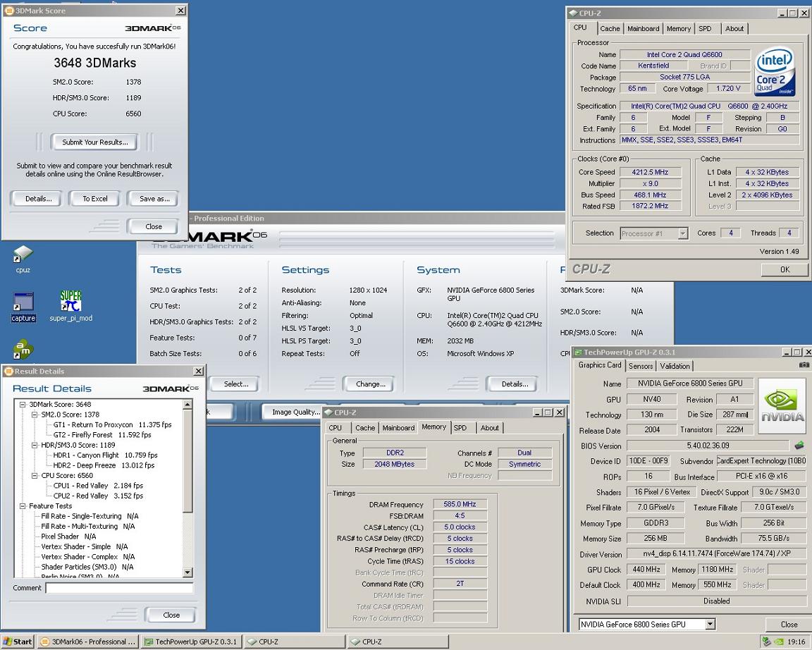Click the BIOS Version field 5.40.02.36.09

(708, 446)
